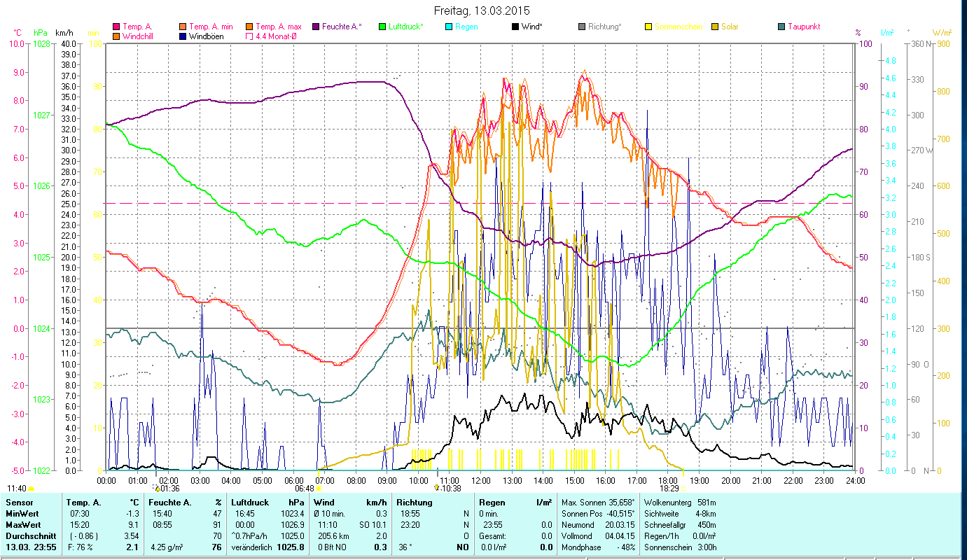Click the chart title Freitag, 13.03.2015

coord(482,11)
